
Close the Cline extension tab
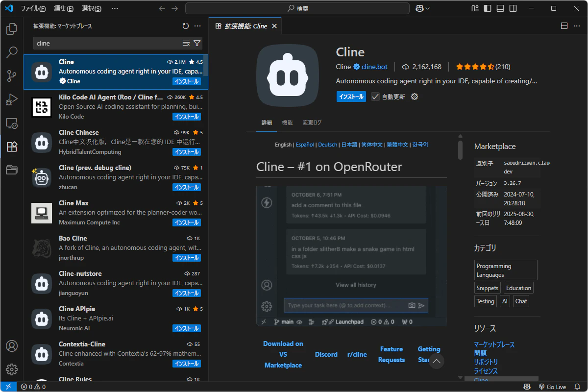coord(275,26)
